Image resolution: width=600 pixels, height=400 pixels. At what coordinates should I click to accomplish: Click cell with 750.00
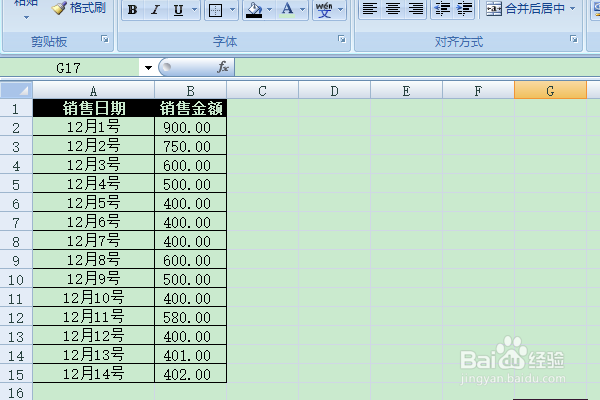(191, 146)
